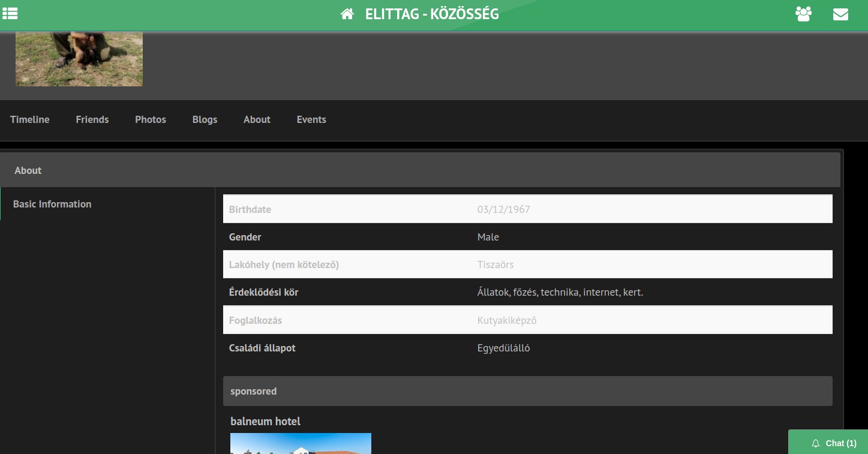Open the Friends tab
The width and height of the screenshot is (868, 454).
[92, 119]
